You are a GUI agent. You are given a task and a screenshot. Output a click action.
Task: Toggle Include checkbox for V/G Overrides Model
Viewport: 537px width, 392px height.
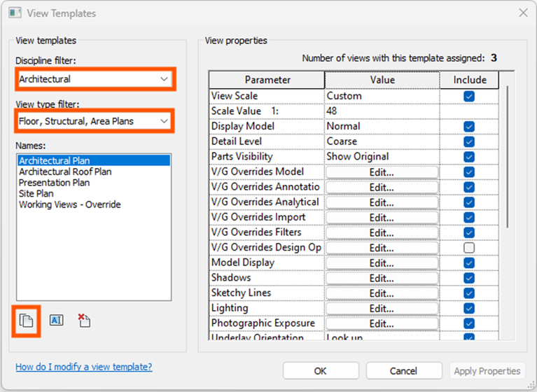click(469, 172)
